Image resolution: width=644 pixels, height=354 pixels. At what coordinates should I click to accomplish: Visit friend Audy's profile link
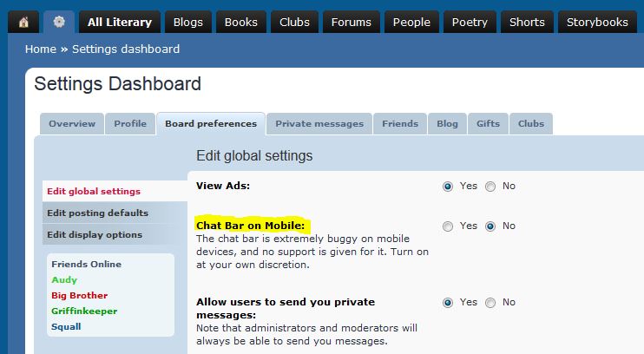point(64,279)
